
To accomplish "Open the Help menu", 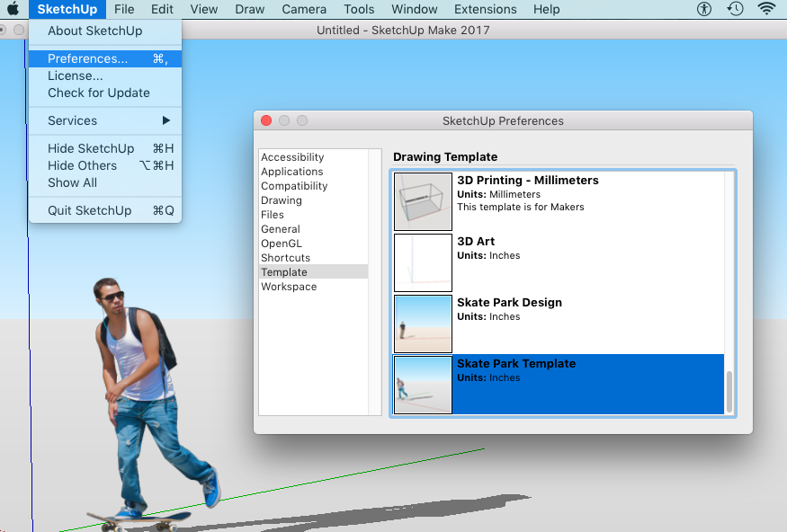I will (546, 9).
